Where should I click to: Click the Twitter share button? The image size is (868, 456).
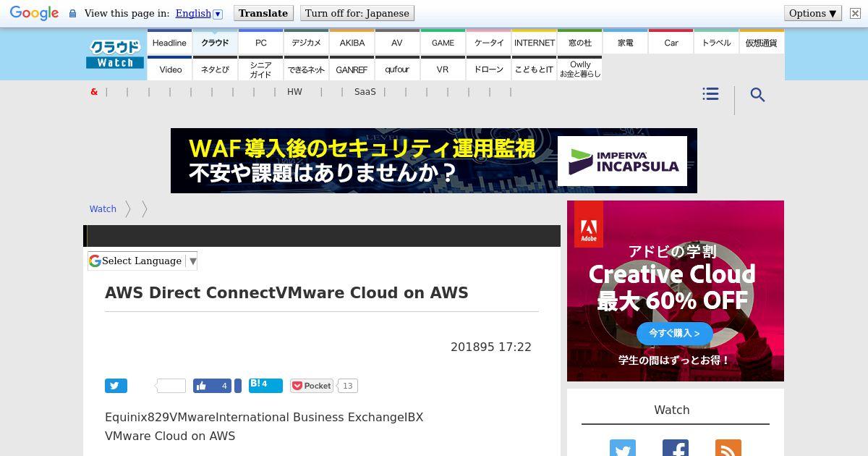click(x=116, y=386)
